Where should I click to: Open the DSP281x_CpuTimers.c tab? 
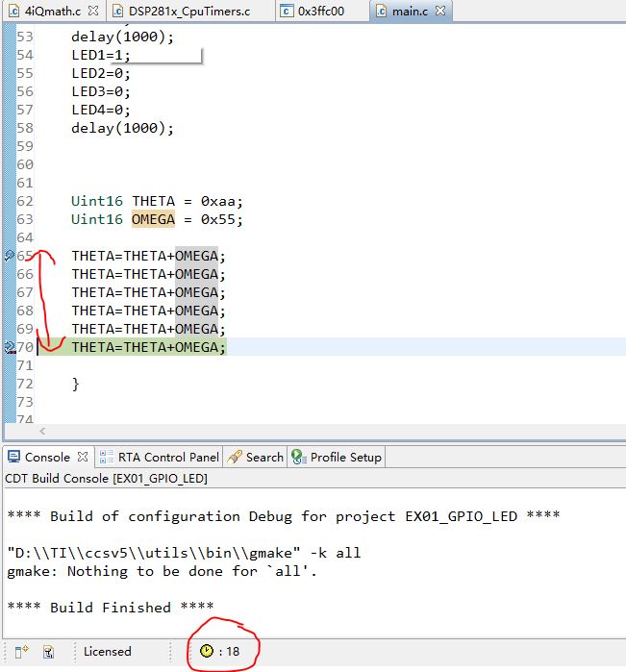coord(189,12)
